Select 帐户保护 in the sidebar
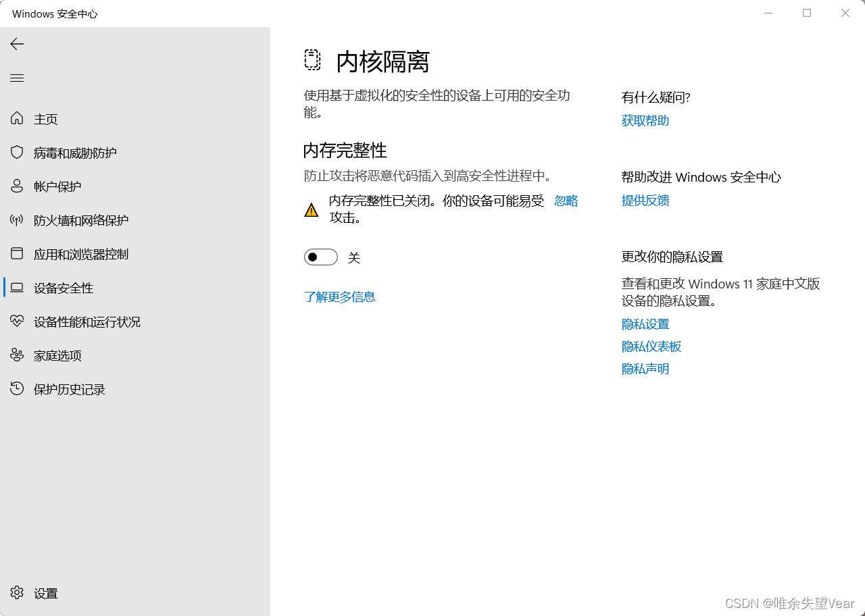The height and width of the screenshot is (616, 865). [135, 186]
